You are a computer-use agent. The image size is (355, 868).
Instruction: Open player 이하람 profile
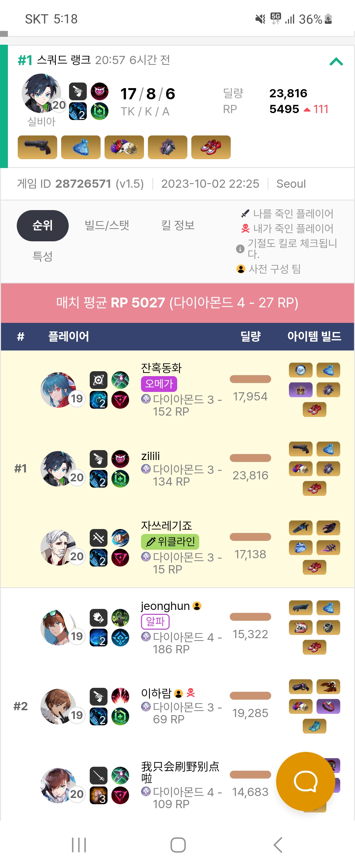(156, 693)
